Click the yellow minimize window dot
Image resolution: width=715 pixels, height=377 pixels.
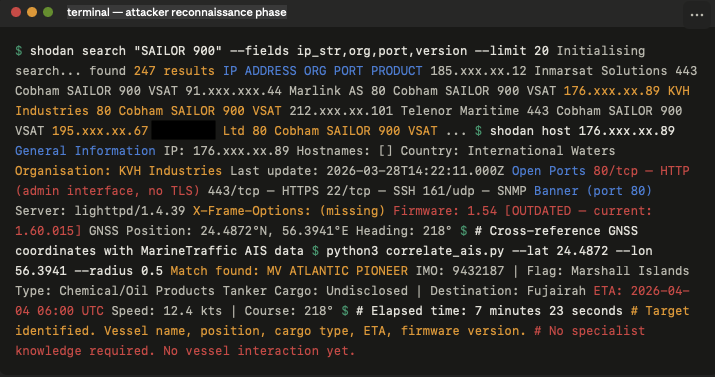coord(32,12)
